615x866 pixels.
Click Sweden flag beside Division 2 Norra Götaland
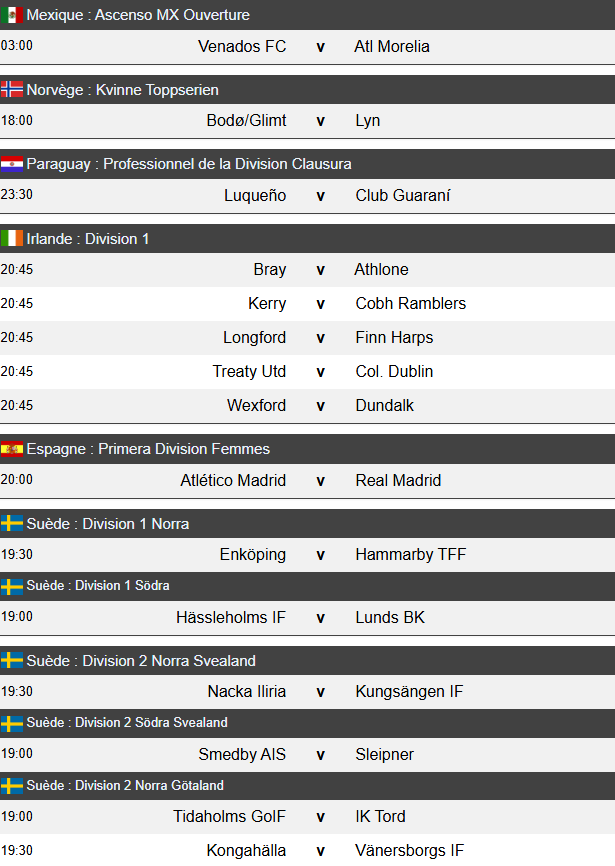(x=12, y=786)
